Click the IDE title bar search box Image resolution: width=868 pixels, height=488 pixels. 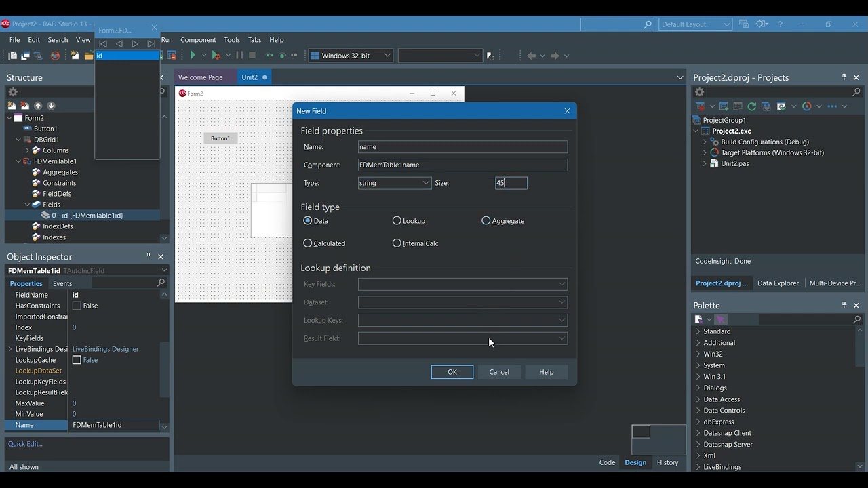[617, 24]
